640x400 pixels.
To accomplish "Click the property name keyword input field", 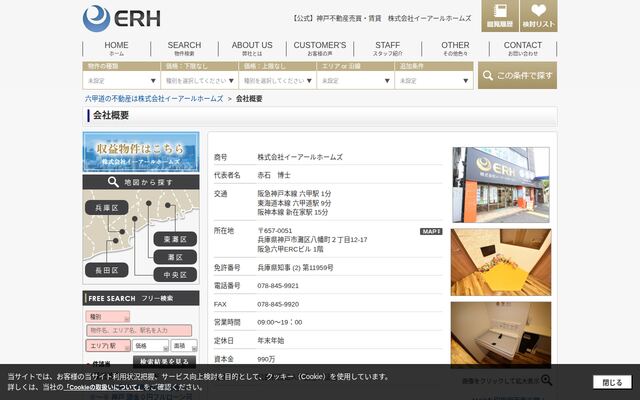I will point(139,331).
